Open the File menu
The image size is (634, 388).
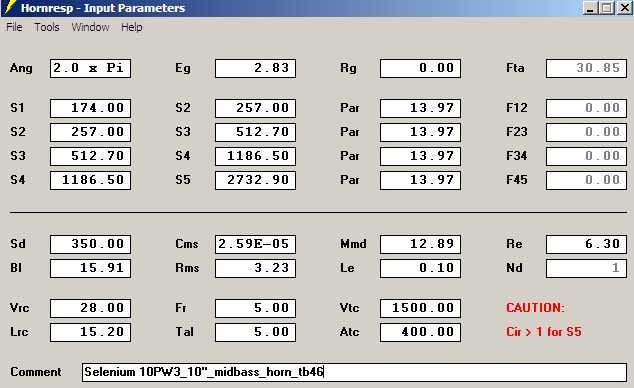pyautogui.click(x=14, y=27)
